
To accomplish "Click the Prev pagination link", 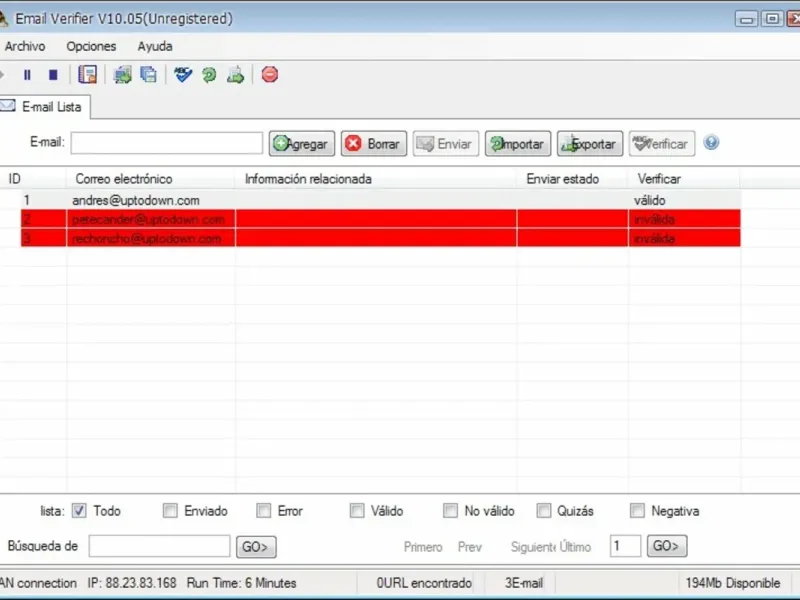I will pyautogui.click(x=470, y=547).
